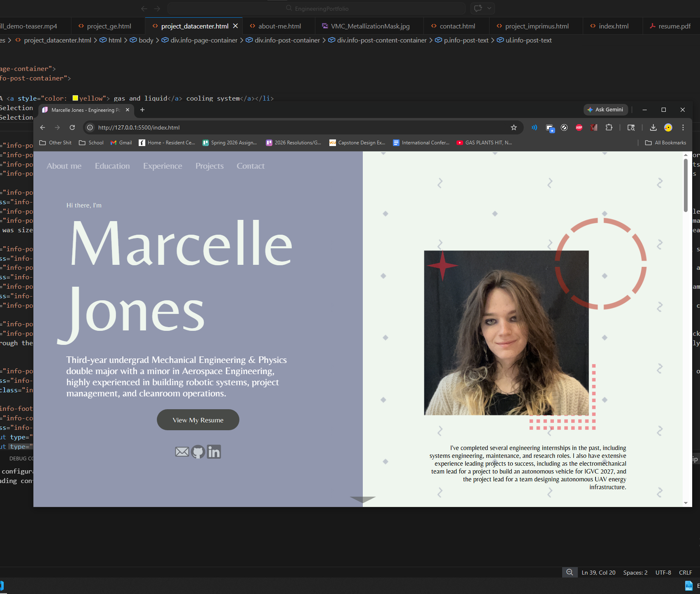Click the email envelope icon on the portfolio
700x594 pixels.
[182, 452]
